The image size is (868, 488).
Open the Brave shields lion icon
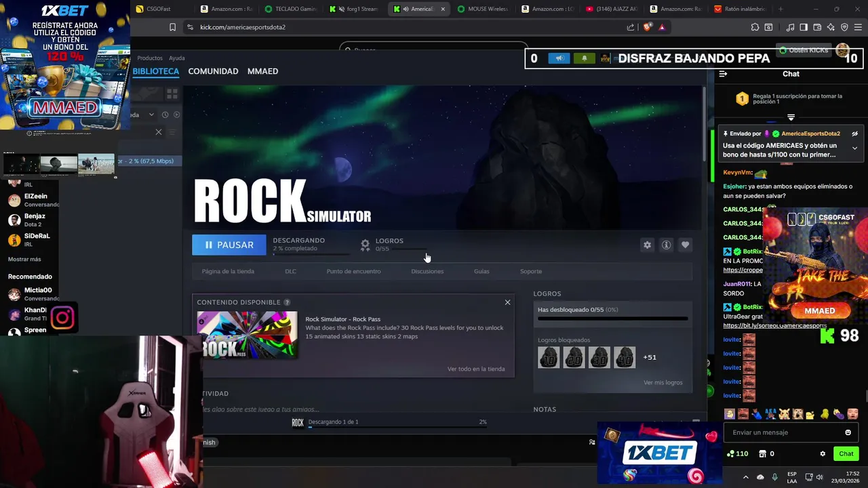coord(647,27)
